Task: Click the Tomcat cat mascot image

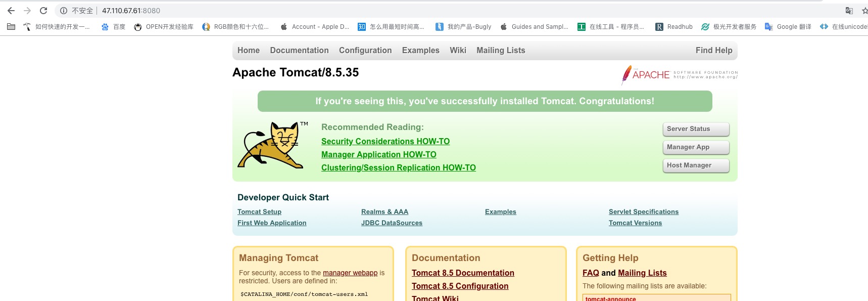Action: 273,145
